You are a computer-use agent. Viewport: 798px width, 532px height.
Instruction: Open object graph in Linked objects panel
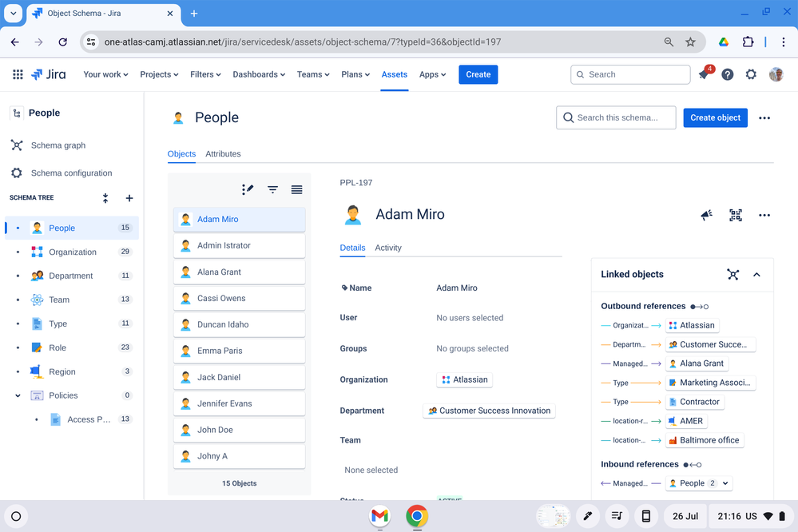[x=732, y=275]
